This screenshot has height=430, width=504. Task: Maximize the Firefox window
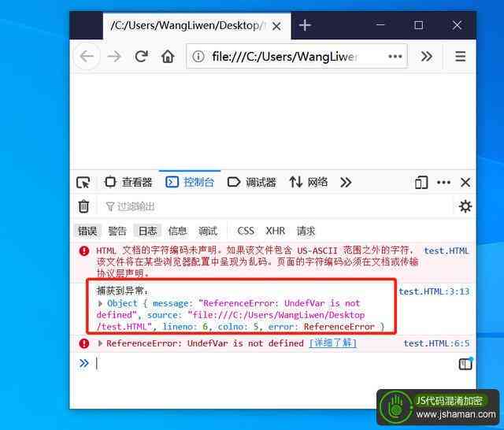tap(418, 25)
